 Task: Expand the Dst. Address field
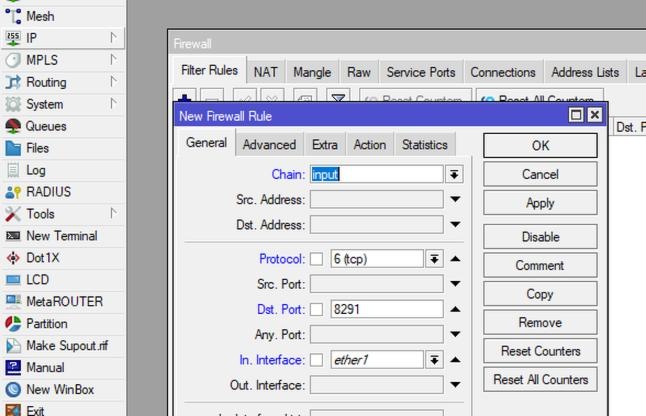coord(455,224)
